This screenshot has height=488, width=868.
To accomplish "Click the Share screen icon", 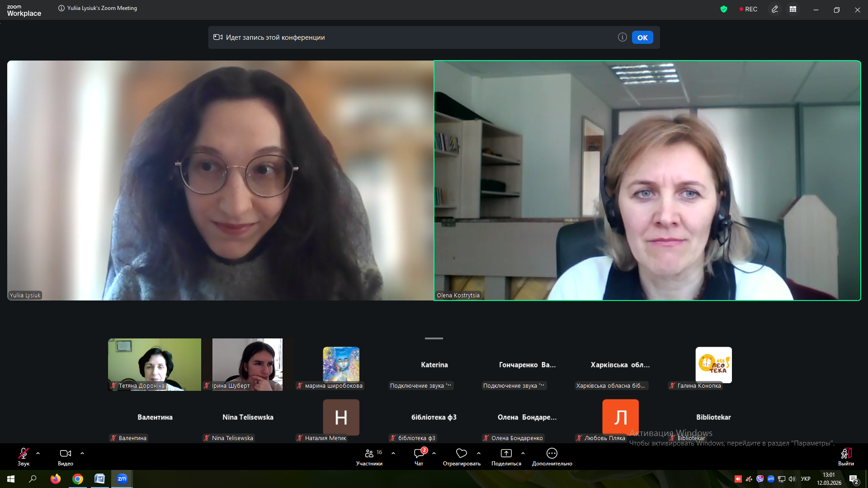I will pos(506,453).
